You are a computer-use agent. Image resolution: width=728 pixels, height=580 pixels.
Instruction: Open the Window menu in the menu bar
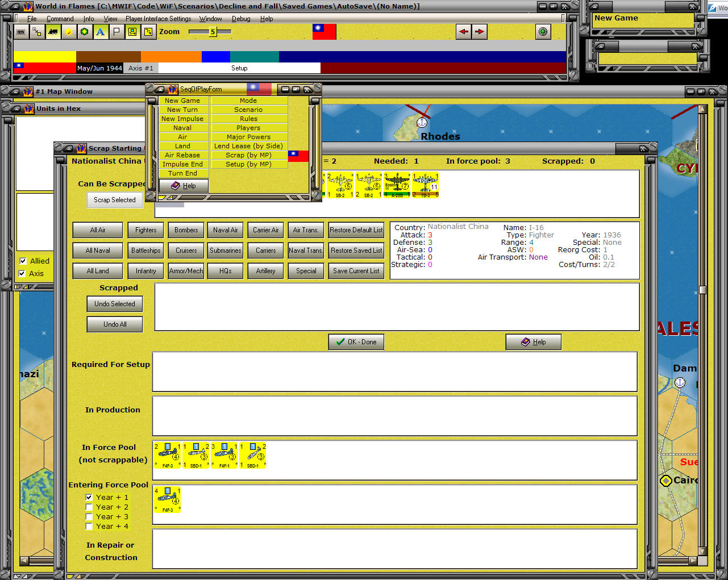point(210,18)
